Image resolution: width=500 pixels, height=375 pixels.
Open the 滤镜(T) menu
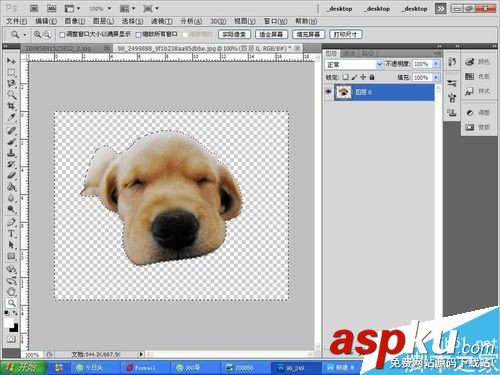(x=162, y=21)
